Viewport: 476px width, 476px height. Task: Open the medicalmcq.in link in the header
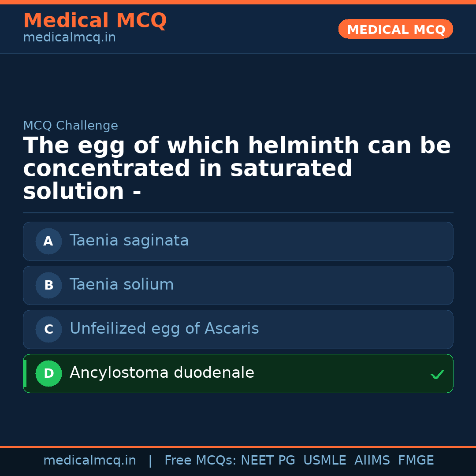point(69,38)
